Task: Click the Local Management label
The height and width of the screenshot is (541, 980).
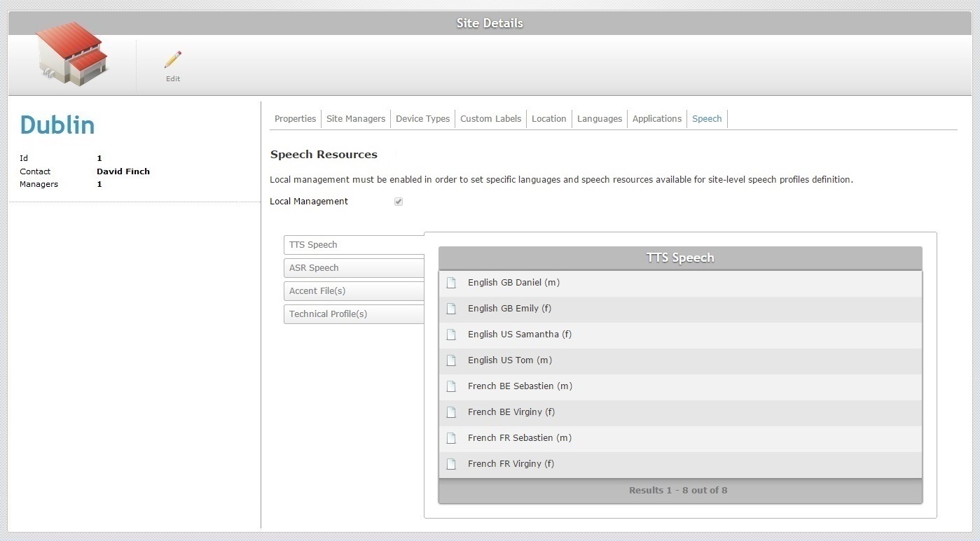Action: pyautogui.click(x=309, y=202)
